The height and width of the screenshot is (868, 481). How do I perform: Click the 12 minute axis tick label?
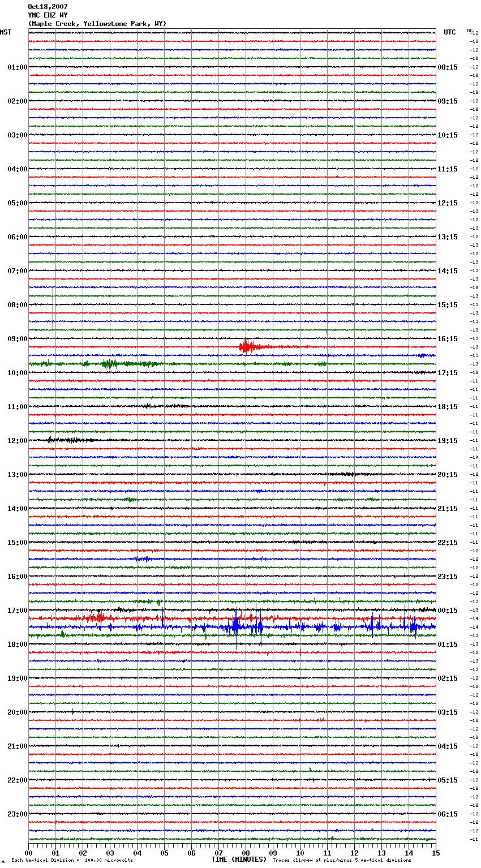coord(354,853)
